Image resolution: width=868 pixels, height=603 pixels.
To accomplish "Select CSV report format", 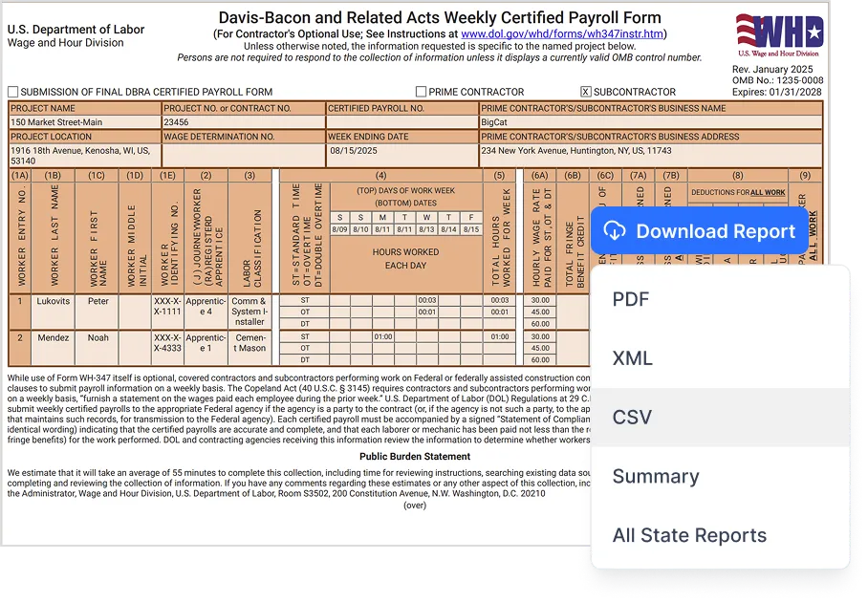I will (x=720, y=417).
